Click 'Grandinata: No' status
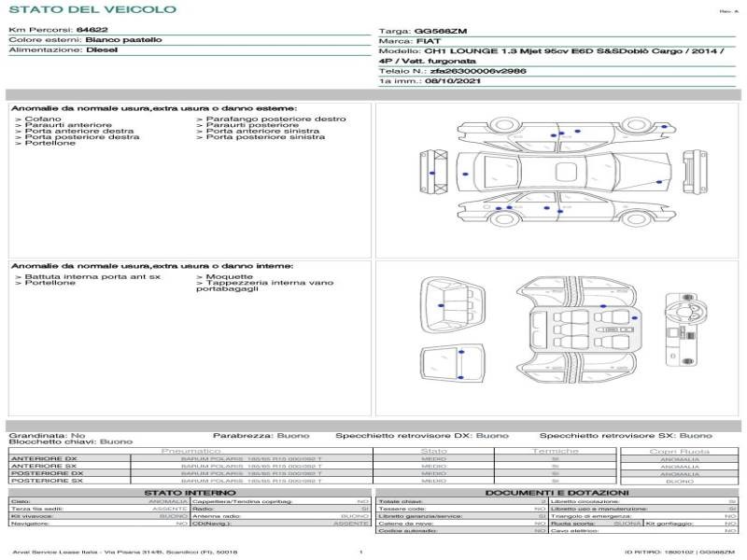 (47, 436)
